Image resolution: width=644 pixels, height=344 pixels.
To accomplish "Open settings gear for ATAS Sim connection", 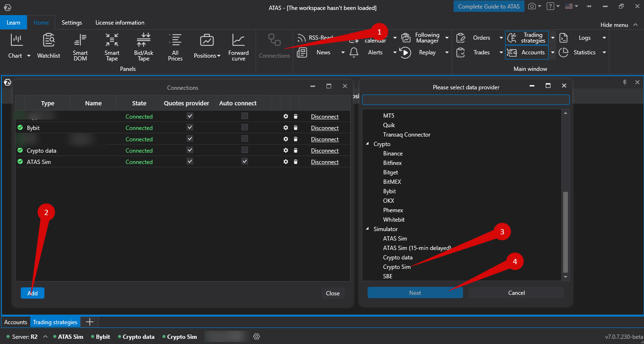I will (286, 162).
